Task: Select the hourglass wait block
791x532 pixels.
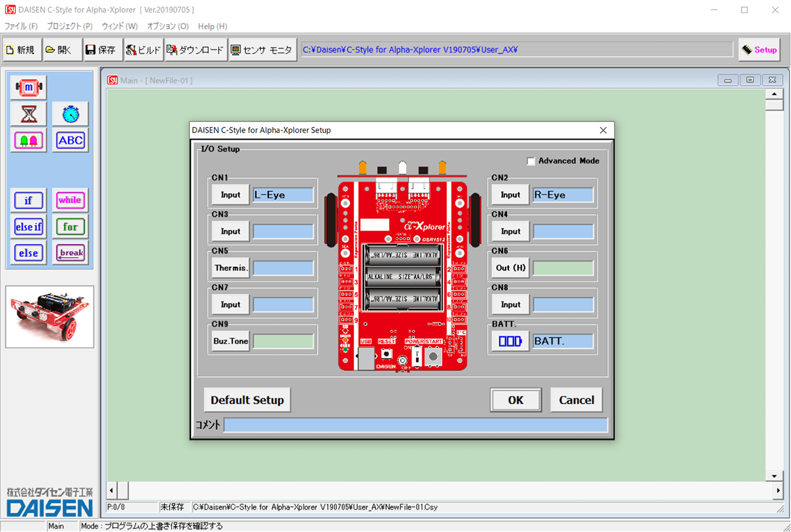Action: point(28,113)
